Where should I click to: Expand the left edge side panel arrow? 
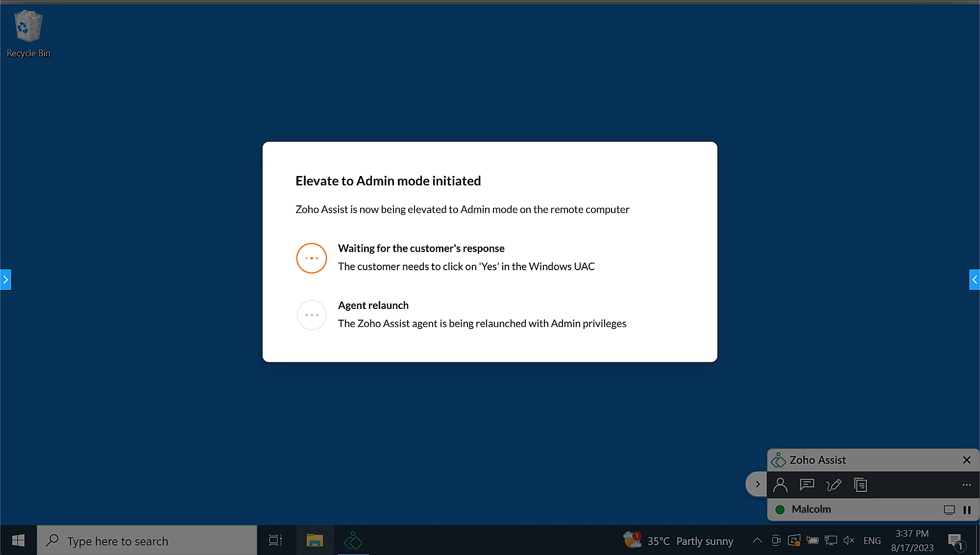(x=5, y=279)
